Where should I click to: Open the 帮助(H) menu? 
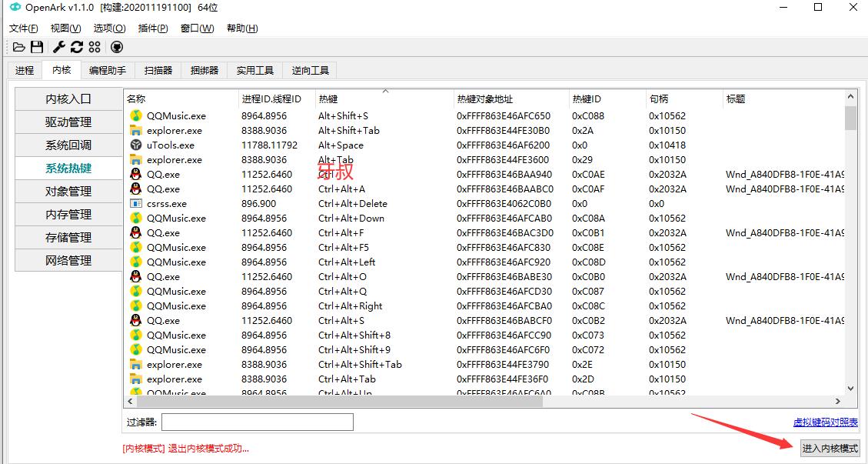242,28
